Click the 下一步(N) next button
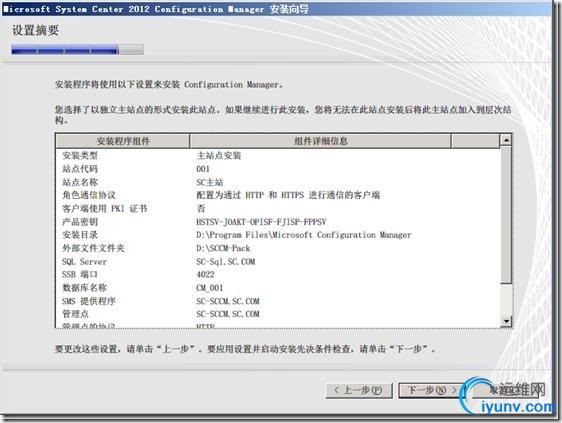The height and width of the screenshot is (423, 562). [431, 390]
